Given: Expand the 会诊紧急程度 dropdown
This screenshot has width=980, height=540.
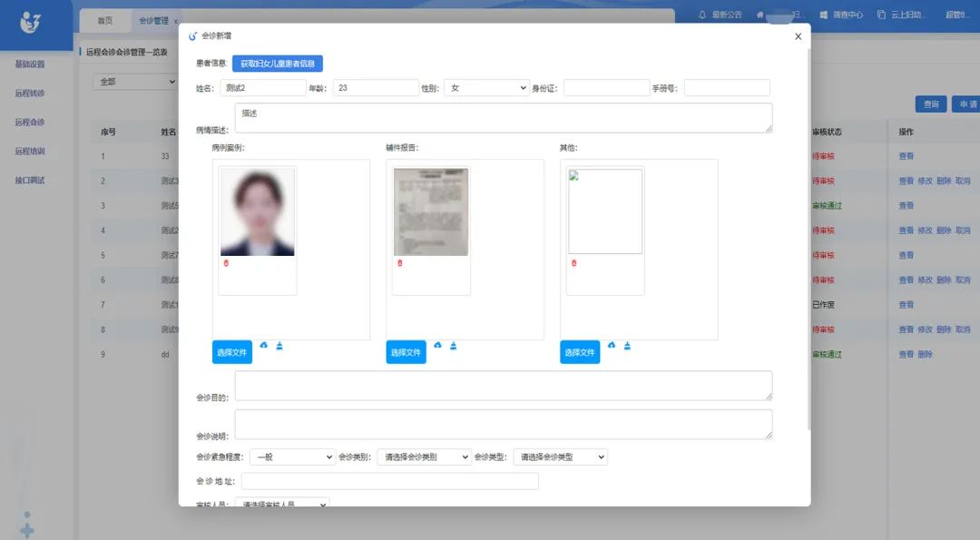Looking at the screenshot, I should [x=292, y=457].
